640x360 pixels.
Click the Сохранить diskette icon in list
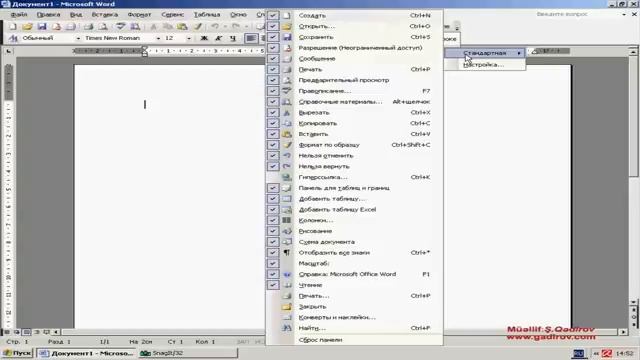pyautogui.click(x=287, y=37)
